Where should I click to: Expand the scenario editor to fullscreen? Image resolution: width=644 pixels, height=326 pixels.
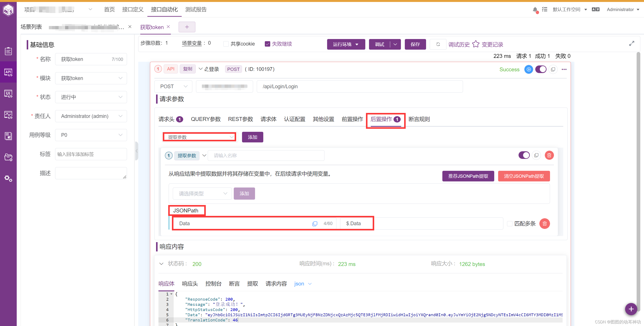[632, 43]
